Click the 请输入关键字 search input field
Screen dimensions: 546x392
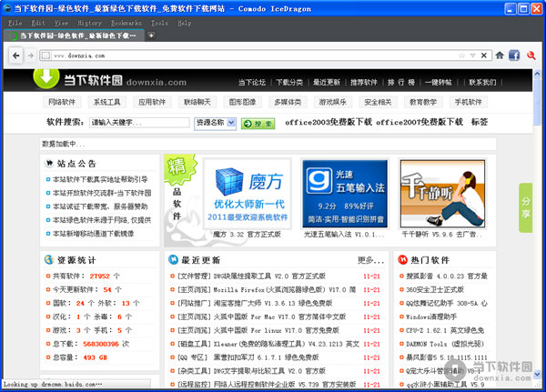tap(139, 122)
